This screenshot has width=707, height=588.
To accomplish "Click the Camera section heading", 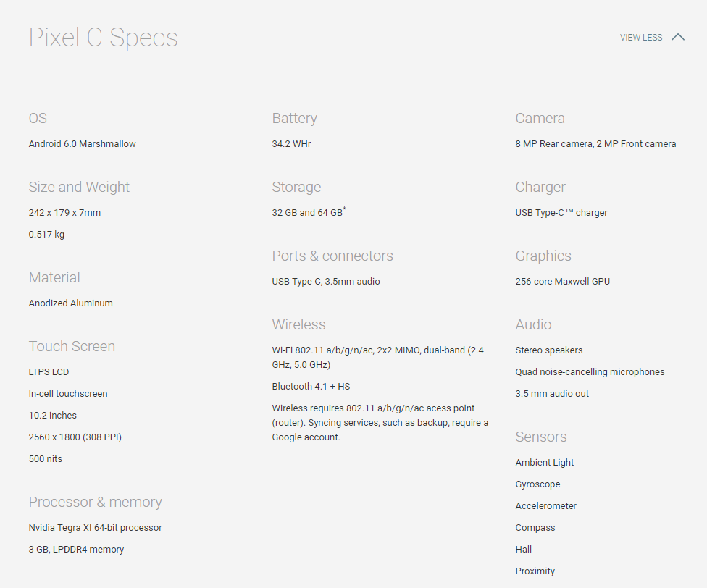I will coord(540,118).
